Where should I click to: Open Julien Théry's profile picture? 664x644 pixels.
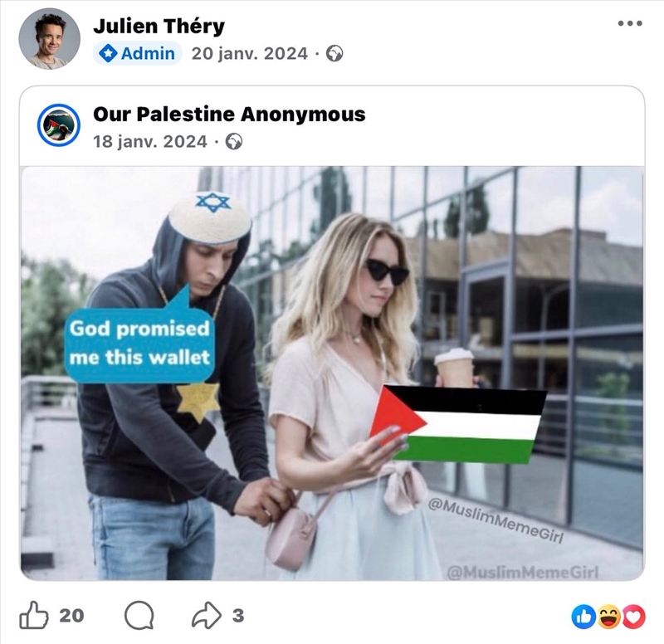(x=50, y=38)
